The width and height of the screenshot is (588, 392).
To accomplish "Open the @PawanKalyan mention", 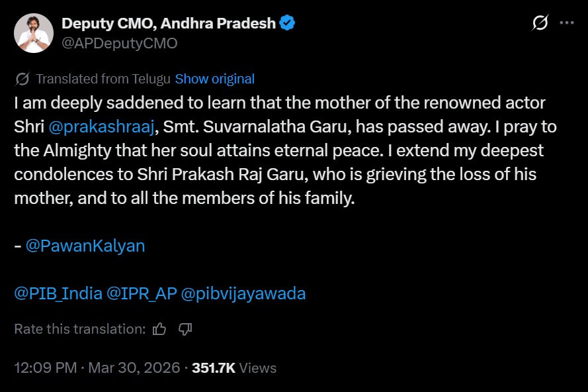I will [x=85, y=246].
